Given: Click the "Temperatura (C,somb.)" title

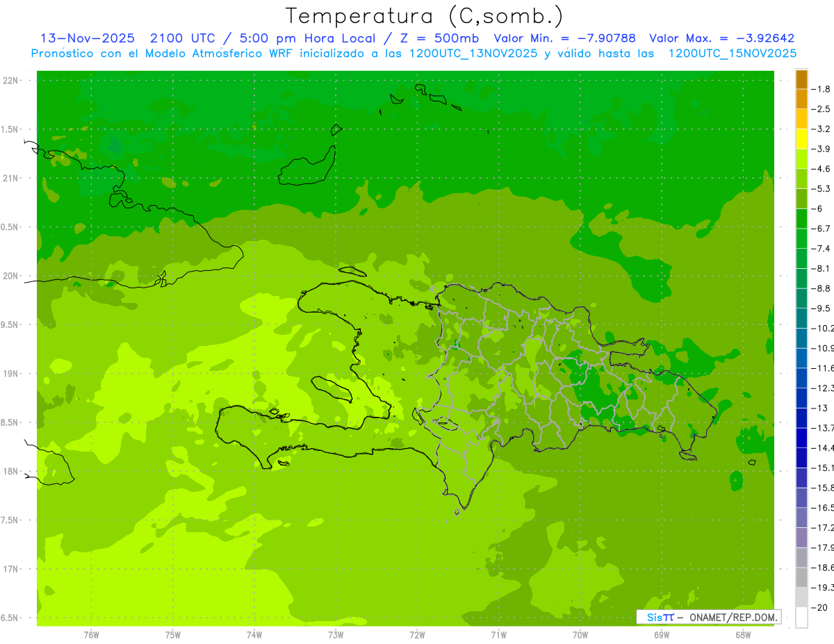Looking at the screenshot, I should pyautogui.click(x=424, y=16).
